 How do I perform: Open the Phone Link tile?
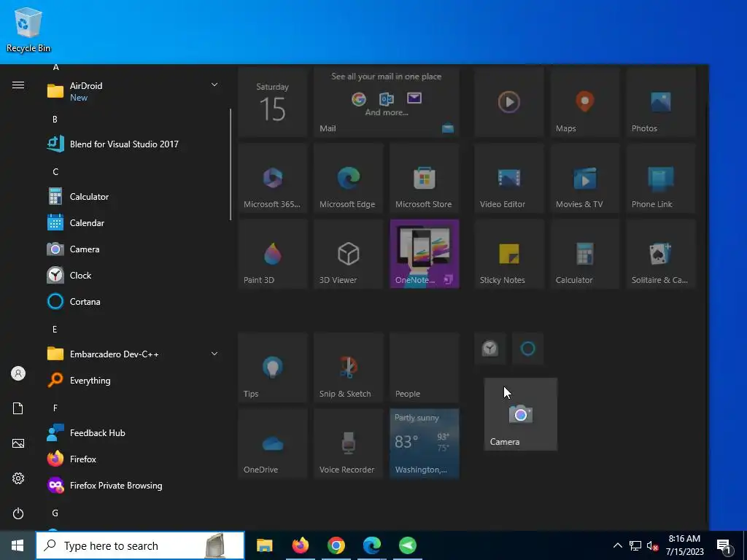(x=661, y=178)
